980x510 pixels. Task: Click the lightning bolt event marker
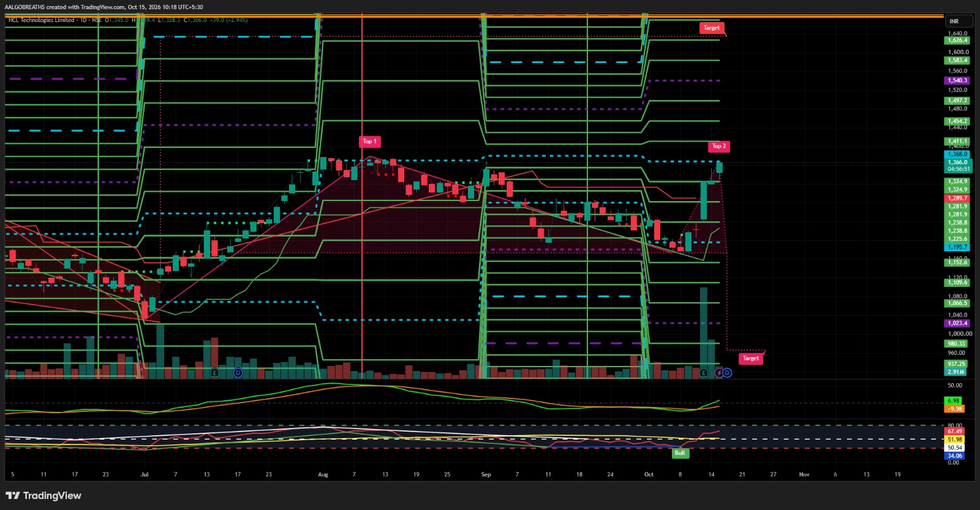(x=718, y=373)
